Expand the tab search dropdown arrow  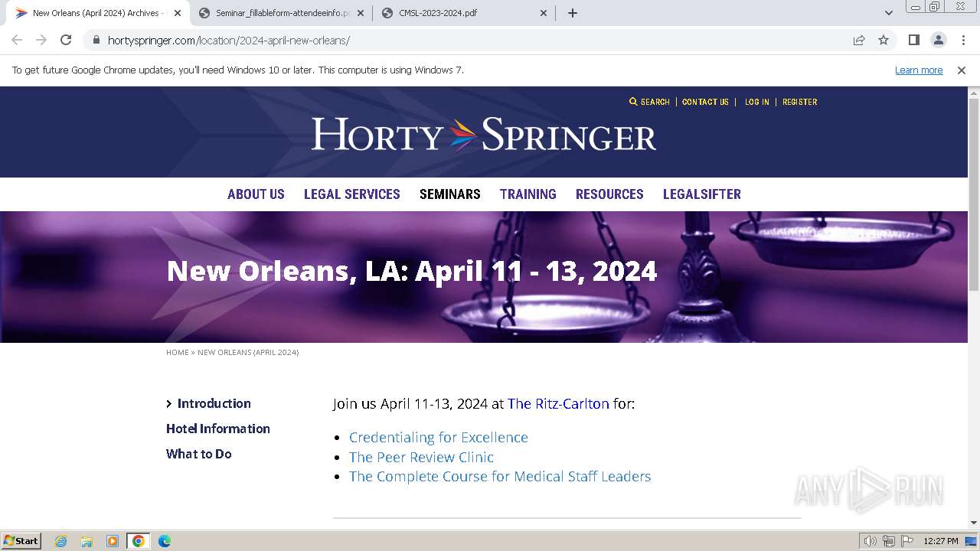point(889,13)
